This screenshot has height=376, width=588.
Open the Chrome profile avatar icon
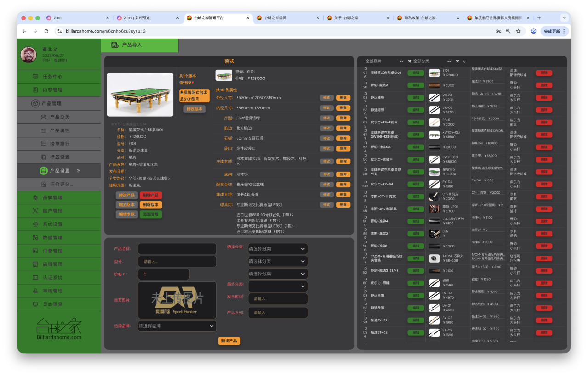point(533,31)
